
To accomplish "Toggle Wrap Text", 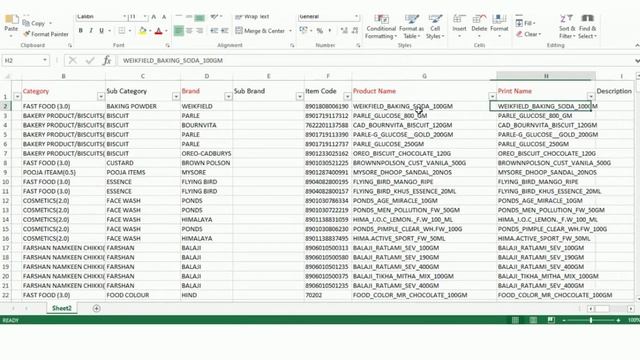I will [x=252, y=17].
